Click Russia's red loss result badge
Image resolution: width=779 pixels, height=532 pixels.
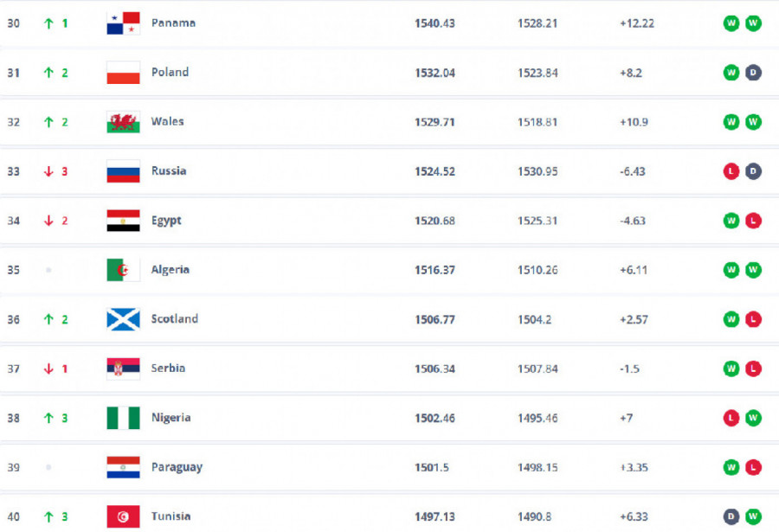coord(731,171)
